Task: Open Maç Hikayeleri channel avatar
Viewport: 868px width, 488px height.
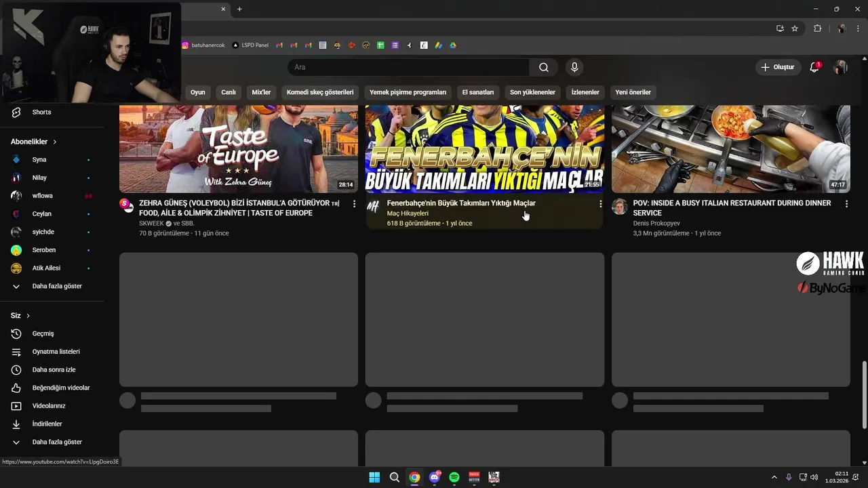Action: 373,206
